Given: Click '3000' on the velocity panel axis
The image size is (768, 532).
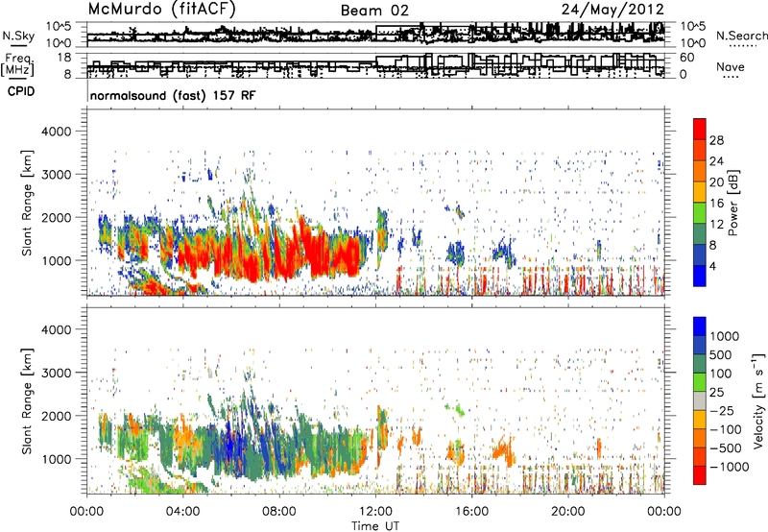Looking at the screenshot, I should (x=57, y=373).
